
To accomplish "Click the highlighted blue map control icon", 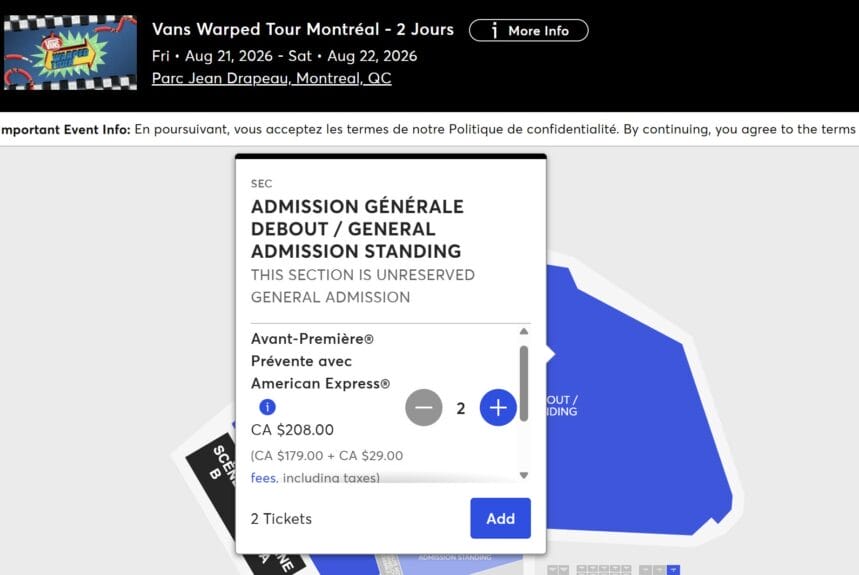I will (x=673, y=569).
